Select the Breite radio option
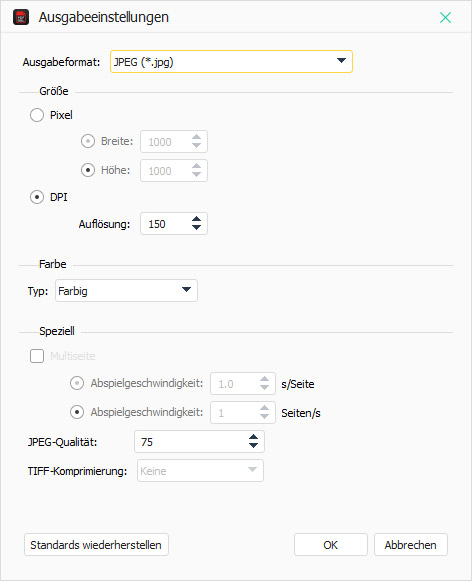472x581 pixels. 88,141
